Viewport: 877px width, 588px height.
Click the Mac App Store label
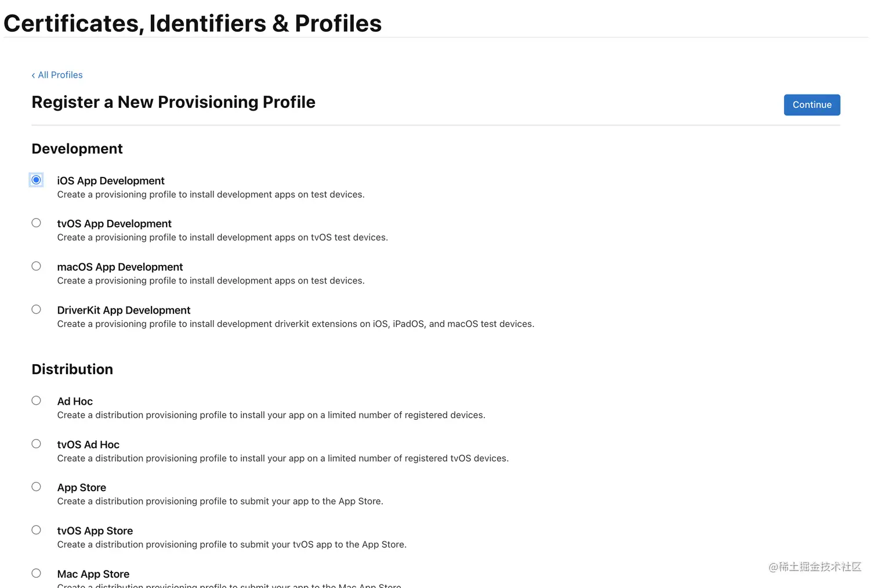[93, 574]
